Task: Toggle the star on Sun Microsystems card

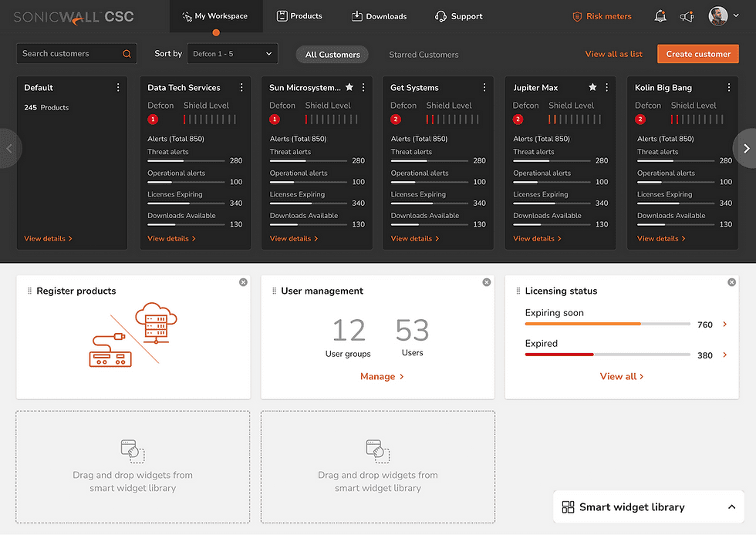Action: pos(349,87)
